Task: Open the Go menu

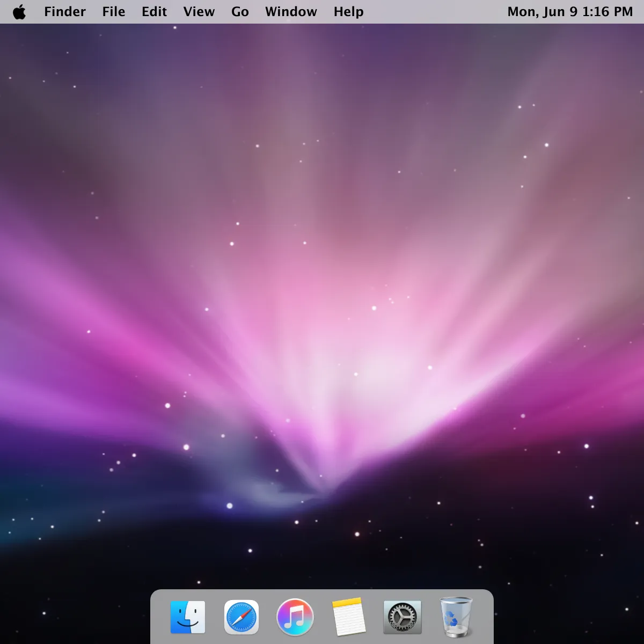Action: click(x=240, y=12)
